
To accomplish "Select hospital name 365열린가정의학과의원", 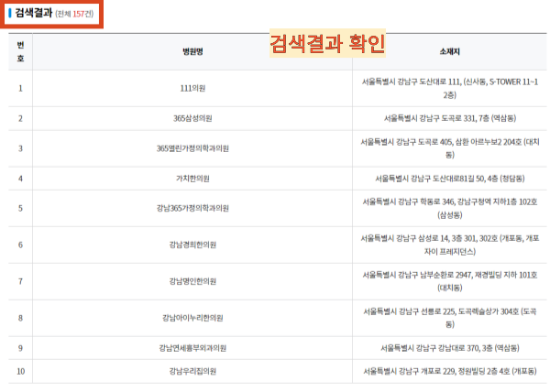I will 192,148.
